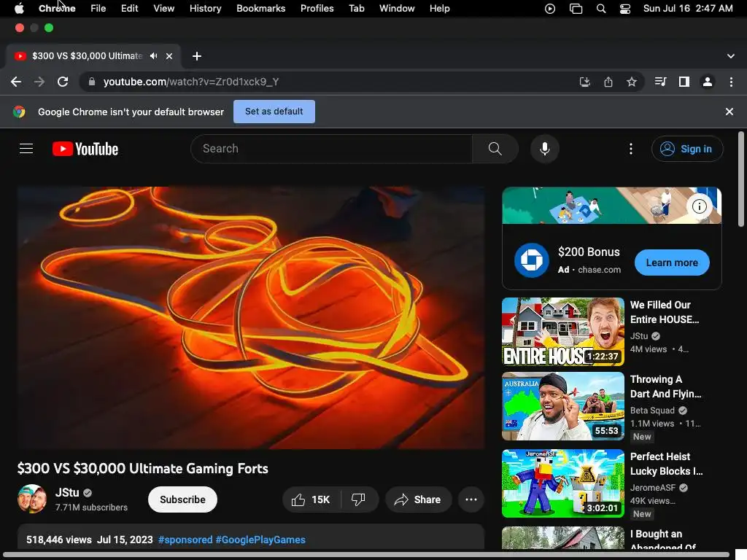Viewport: 747px width, 560px height.
Task: Close the $300 VS $30,000 tab
Action: [169, 56]
